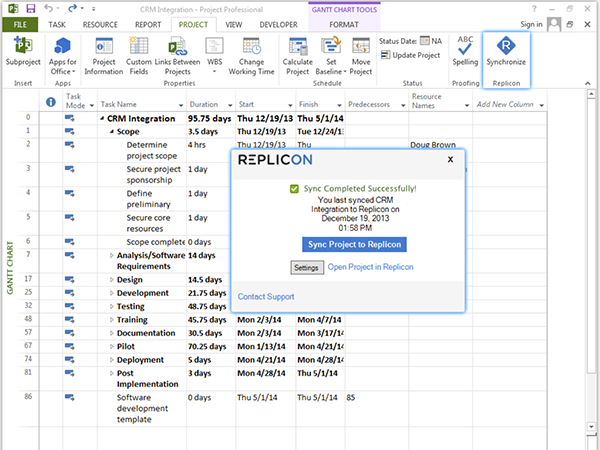Expand the Deployment task group
The image size is (600, 450).
click(111, 360)
